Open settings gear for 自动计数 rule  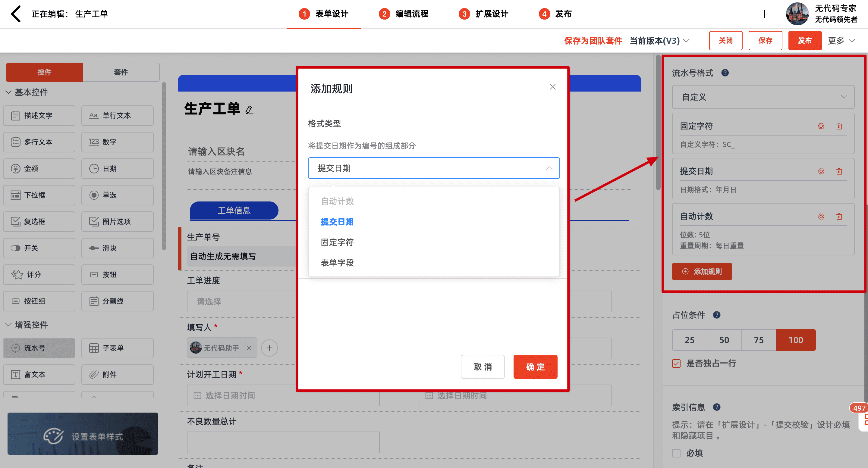click(x=821, y=217)
